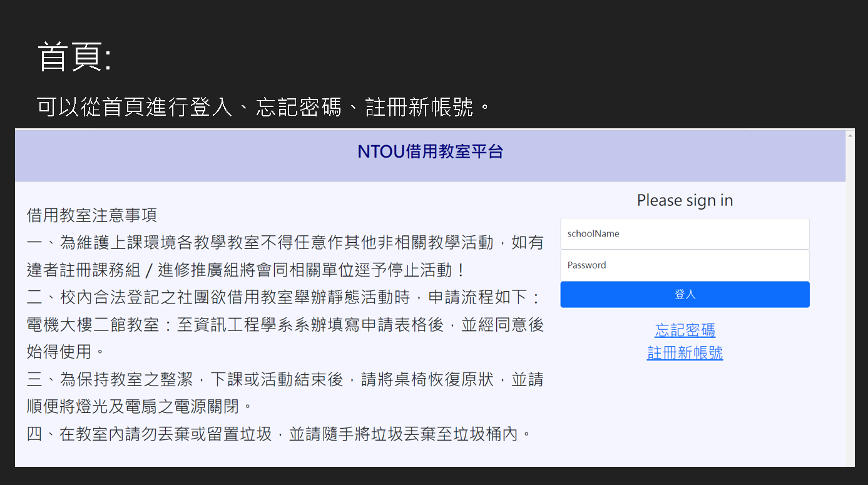
Task: Click the blue 登入 button
Action: [685, 294]
